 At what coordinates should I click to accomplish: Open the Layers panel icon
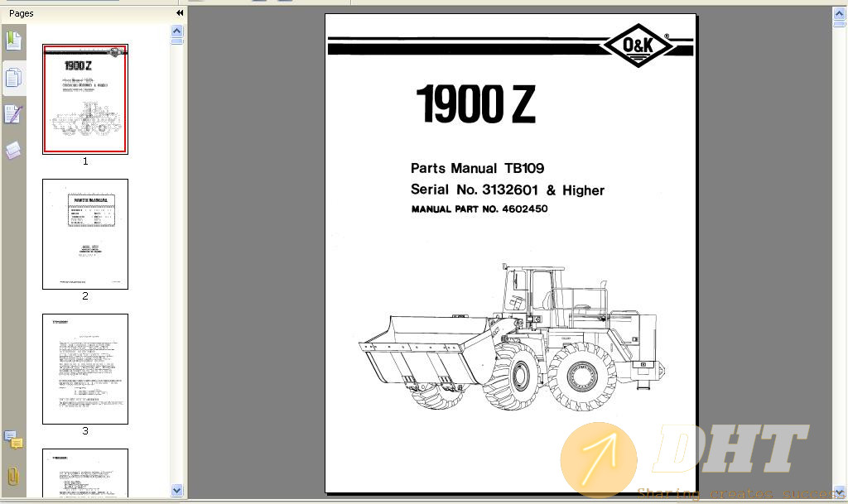click(x=13, y=151)
